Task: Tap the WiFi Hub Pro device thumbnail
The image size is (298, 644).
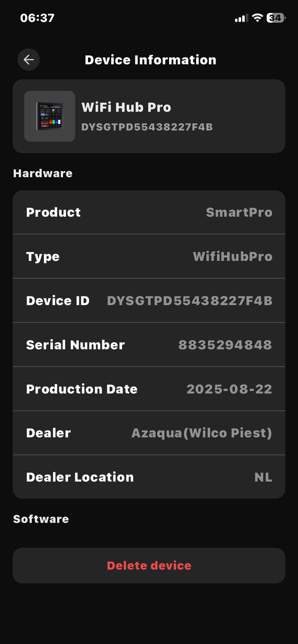Action: [50, 116]
